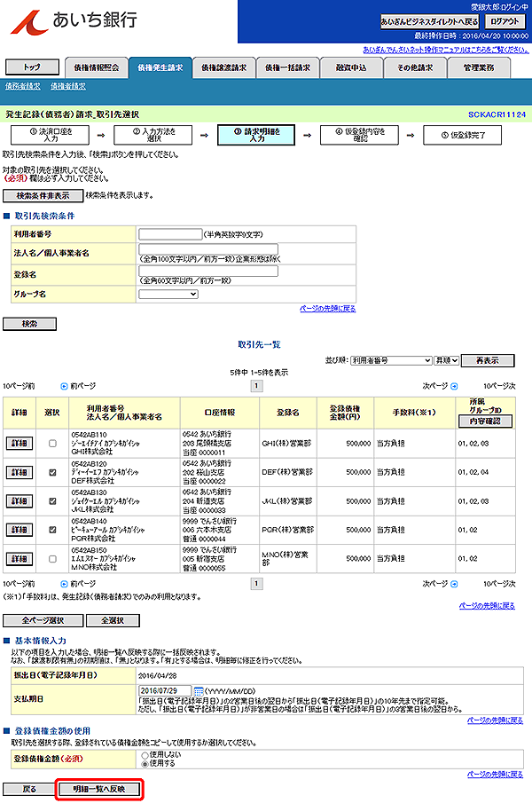Uncheck the JKL株式会社 row checkbox
The height and width of the screenshot is (803, 532).
pyautogui.click(x=52, y=500)
